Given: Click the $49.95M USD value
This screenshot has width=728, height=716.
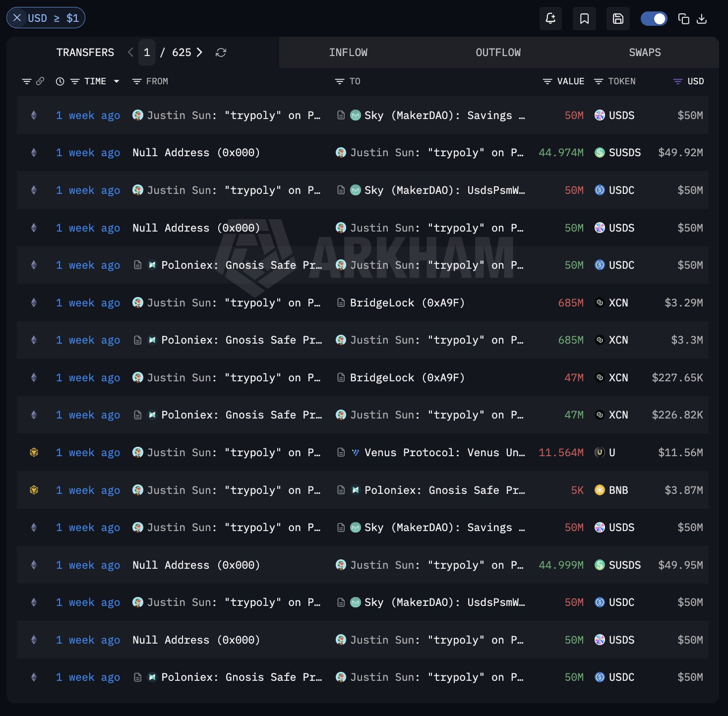Looking at the screenshot, I should (680, 565).
